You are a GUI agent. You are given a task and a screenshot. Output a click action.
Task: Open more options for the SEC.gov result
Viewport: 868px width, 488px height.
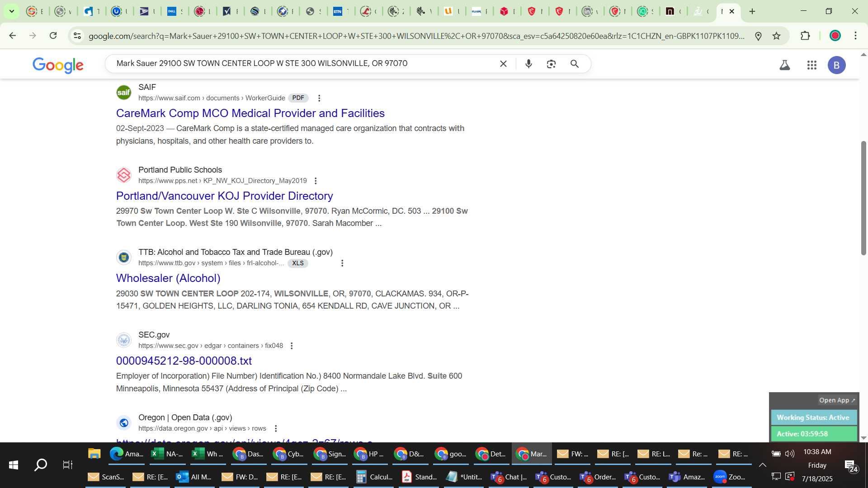[292, 346]
